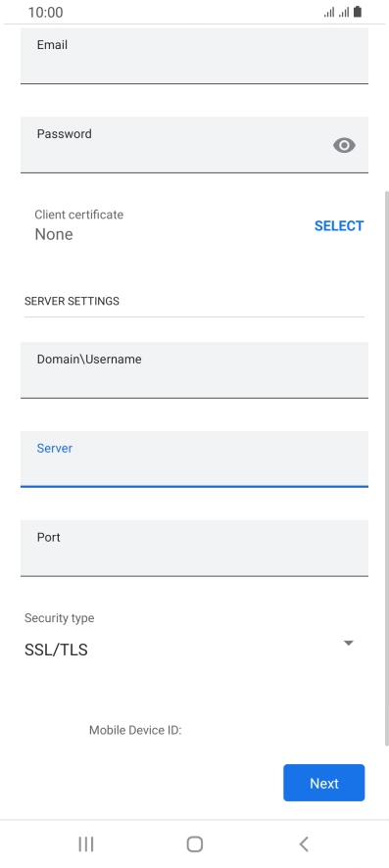The height and width of the screenshot is (868, 389).
Task: Click the vertical scrollbar on right edge
Action: 387,468
